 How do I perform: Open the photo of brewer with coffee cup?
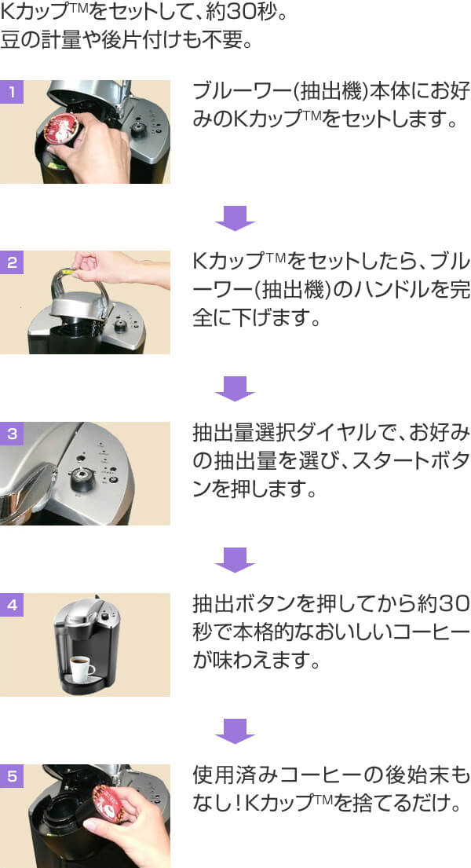(x=86, y=645)
